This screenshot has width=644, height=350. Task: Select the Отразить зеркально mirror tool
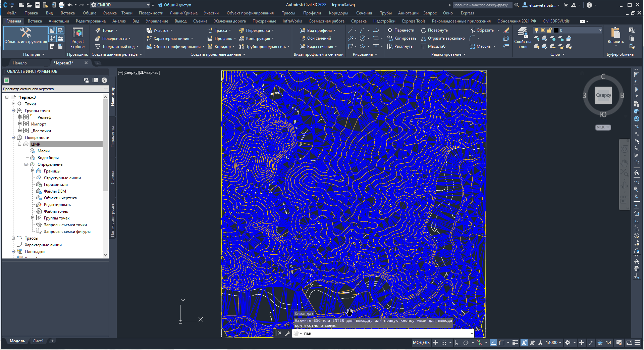pos(443,38)
